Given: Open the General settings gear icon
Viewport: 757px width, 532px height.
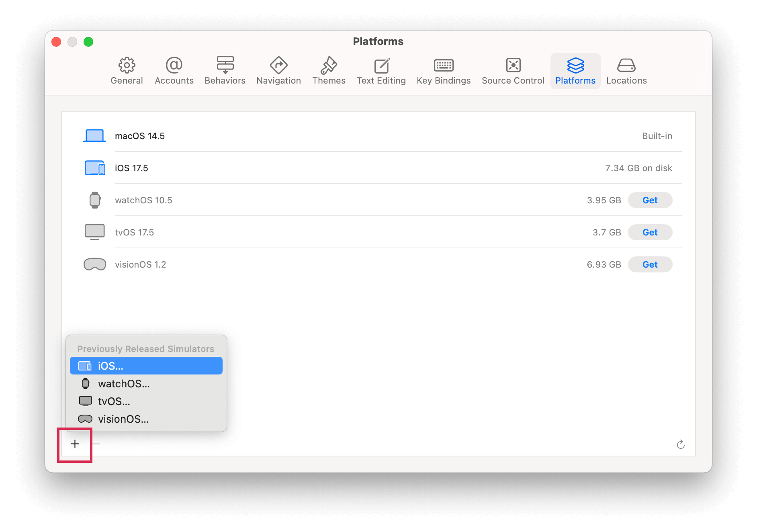Looking at the screenshot, I should coord(127,65).
